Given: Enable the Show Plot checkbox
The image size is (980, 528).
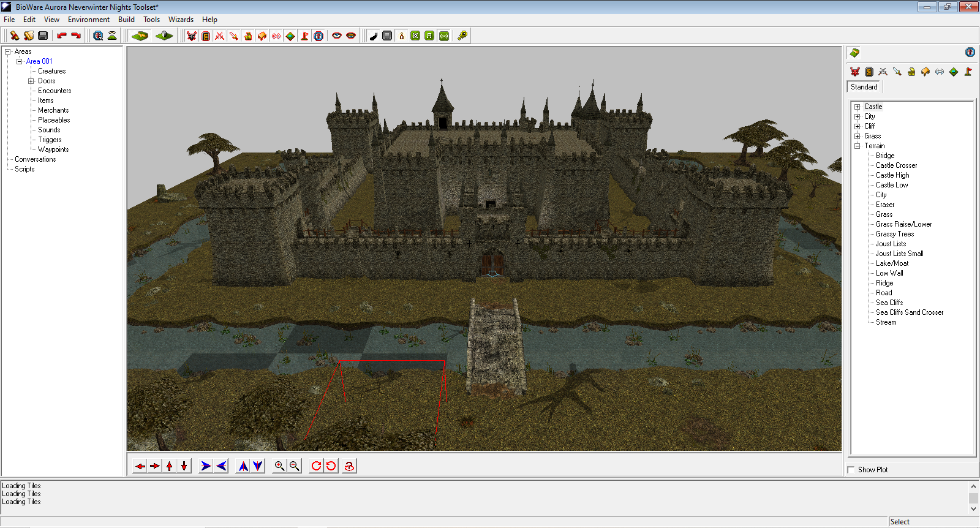Looking at the screenshot, I should pyautogui.click(x=851, y=470).
